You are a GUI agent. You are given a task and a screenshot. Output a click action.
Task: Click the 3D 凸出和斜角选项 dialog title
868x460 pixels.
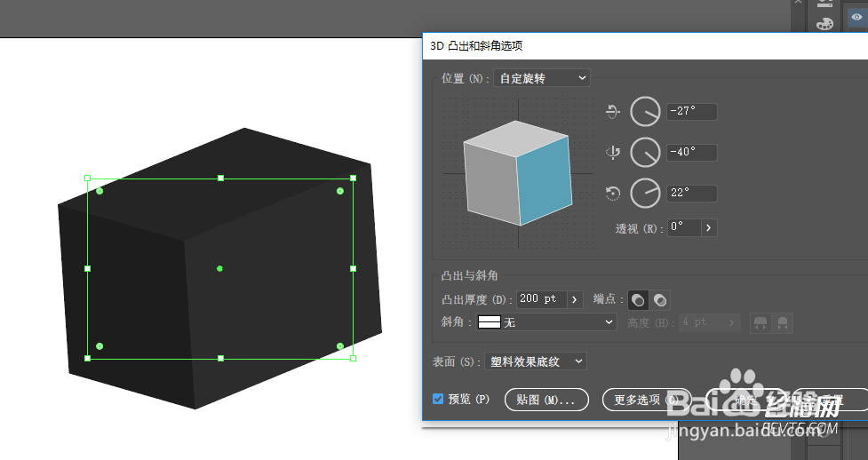(x=476, y=46)
